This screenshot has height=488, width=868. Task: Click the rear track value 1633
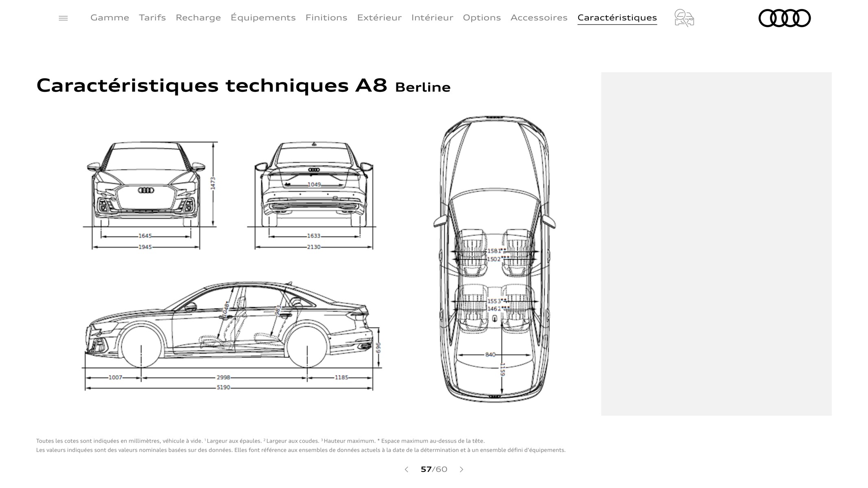click(313, 236)
